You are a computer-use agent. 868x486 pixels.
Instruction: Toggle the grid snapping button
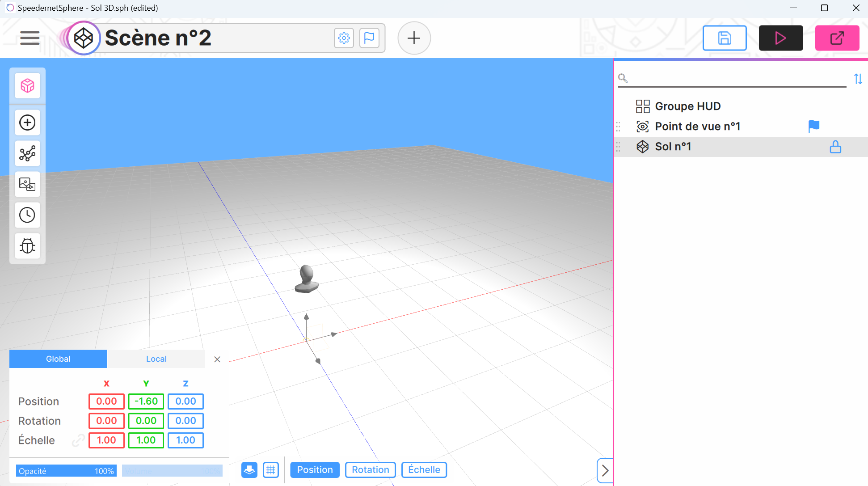(270, 470)
